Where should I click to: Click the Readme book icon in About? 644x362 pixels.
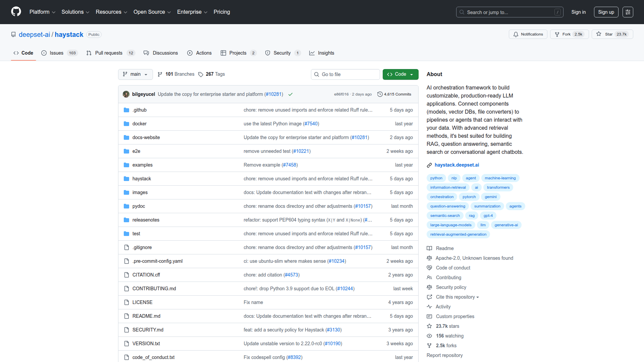click(x=429, y=248)
